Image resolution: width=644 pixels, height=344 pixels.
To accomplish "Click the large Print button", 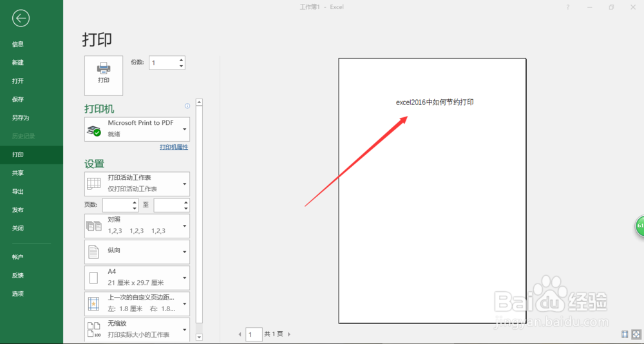I will (104, 75).
